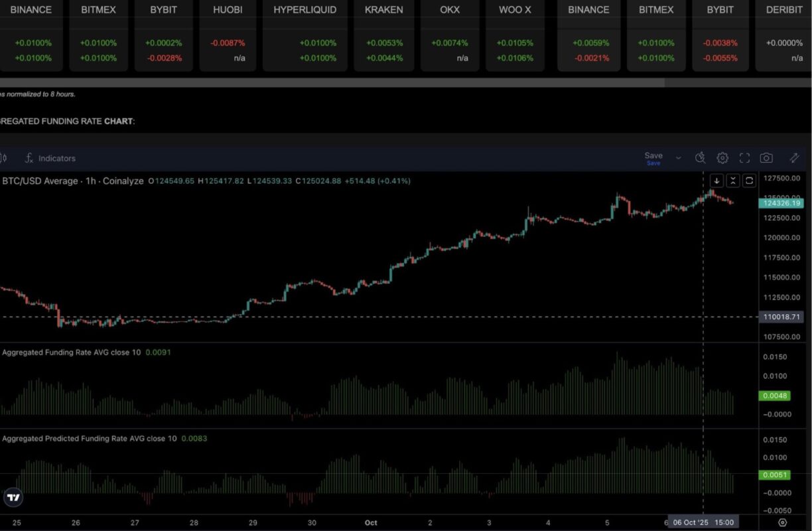812x531 pixels.
Task: Click the Aggregated Predicted Funding Rate label
Action: (x=90, y=439)
